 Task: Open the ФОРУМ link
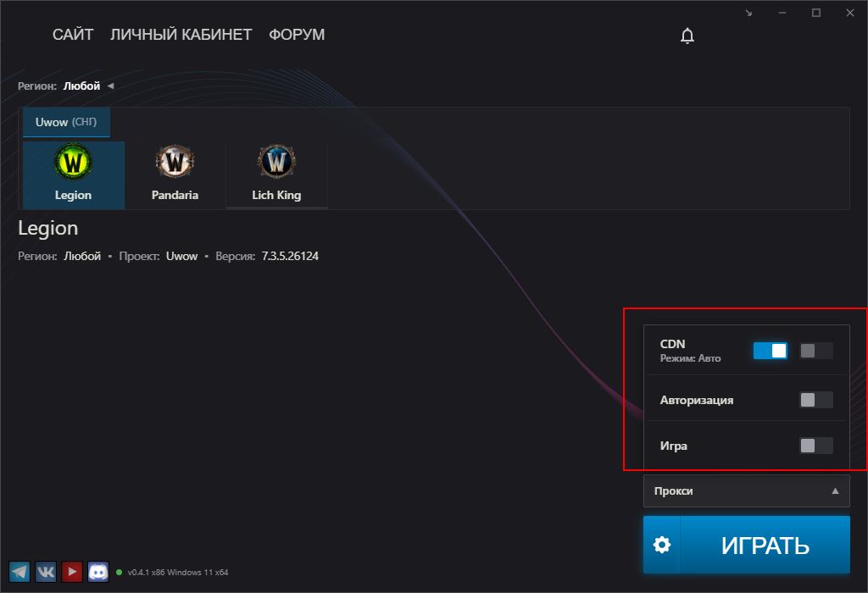[297, 34]
